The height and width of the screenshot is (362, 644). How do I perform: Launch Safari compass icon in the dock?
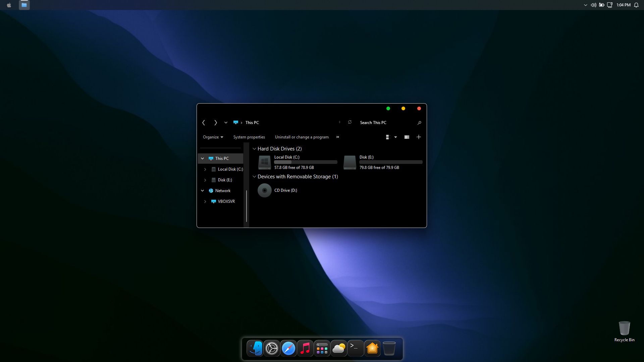288,349
